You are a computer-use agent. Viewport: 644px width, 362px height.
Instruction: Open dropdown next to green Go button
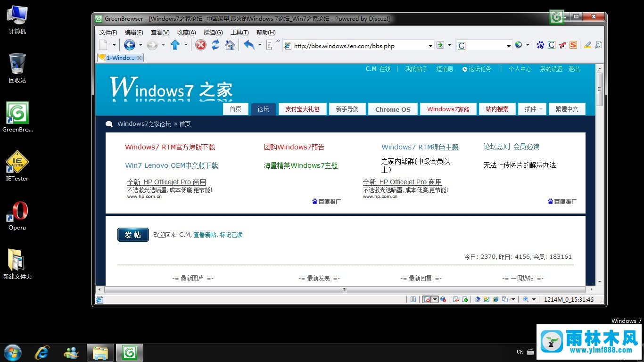pyautogui.click(x=449, y=45)
